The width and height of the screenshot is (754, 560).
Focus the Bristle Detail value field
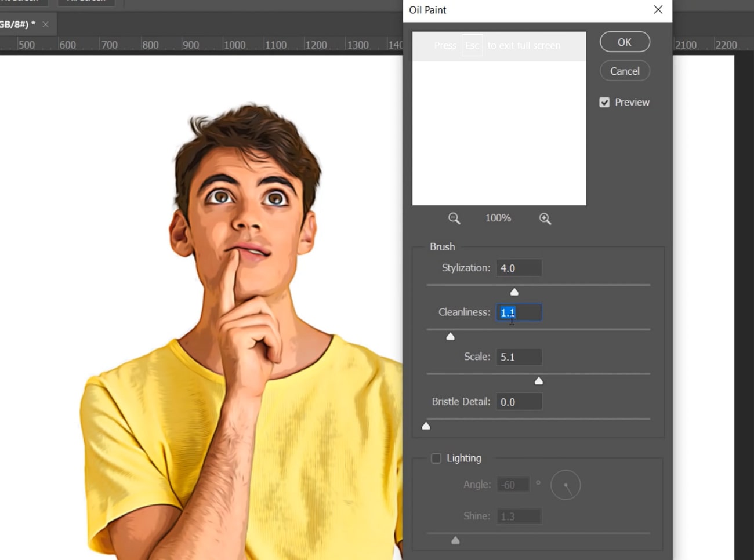point(519,402)
